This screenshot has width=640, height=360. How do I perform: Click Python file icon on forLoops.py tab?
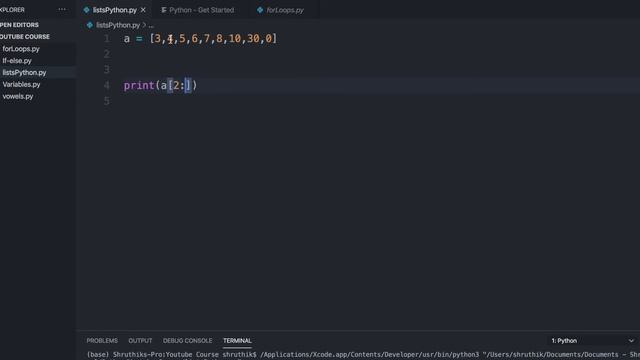(260, 10)
